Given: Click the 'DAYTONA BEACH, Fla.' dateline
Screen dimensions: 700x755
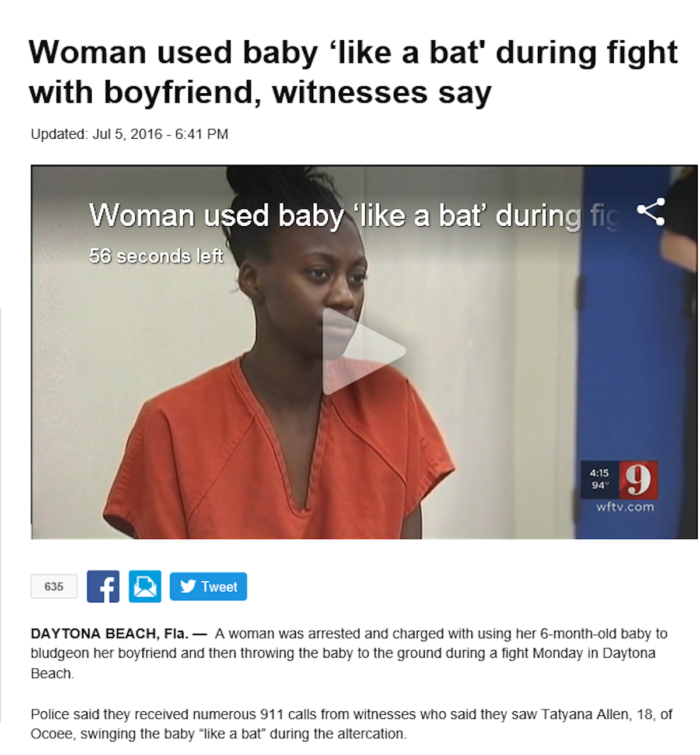Looking at the screenshot, I should (x=110, y=634).
